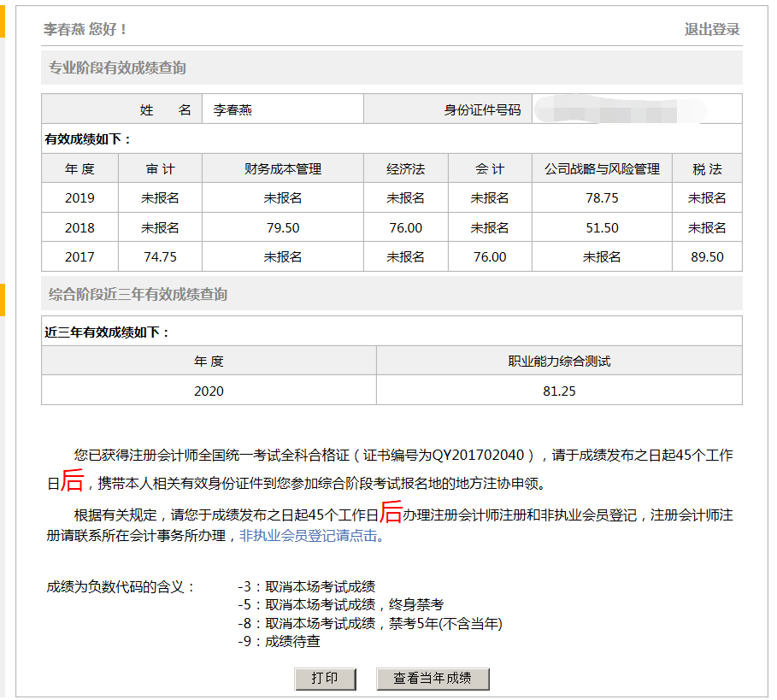Select the 审计 column header
Viewport: 777px width, 700px height.
[160, 169]
